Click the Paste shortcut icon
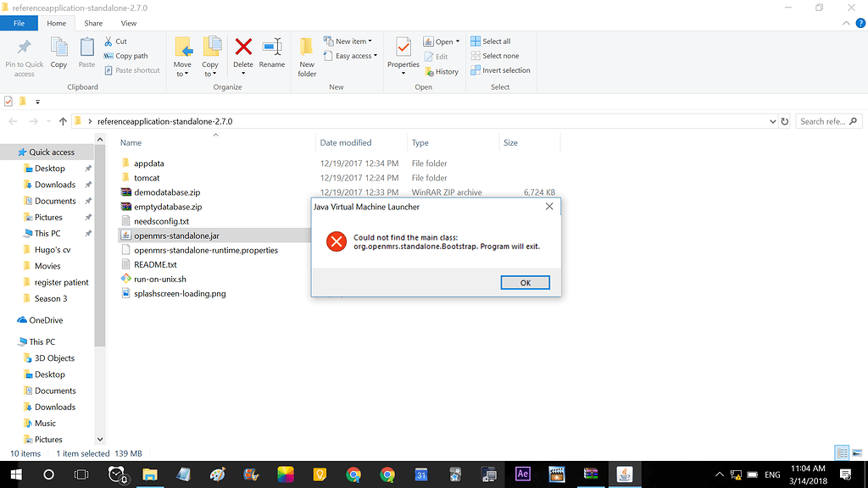The height and width of the screenshot is (488, 868). tap(132, 70)
